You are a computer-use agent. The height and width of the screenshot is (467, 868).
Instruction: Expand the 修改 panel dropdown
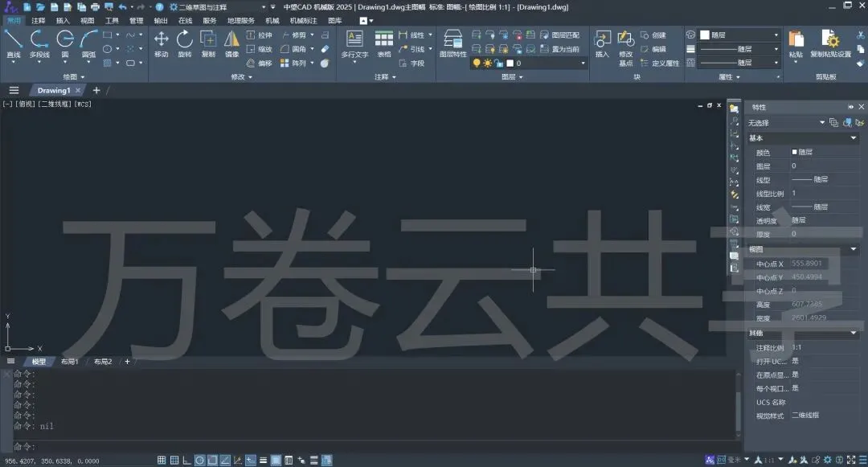pyautogui.click(x=241, y=77)
